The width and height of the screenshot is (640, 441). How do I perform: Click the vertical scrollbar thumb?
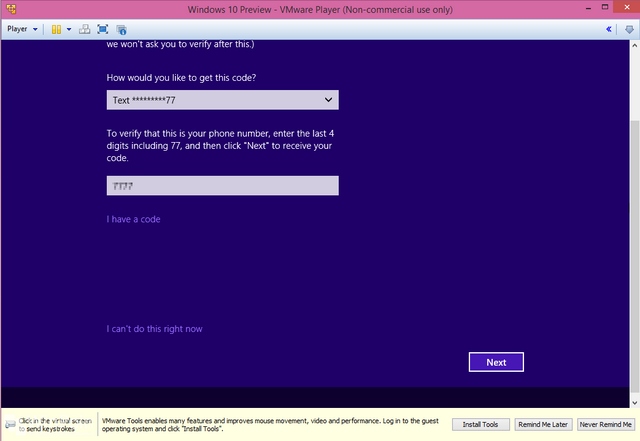[634, 257]
